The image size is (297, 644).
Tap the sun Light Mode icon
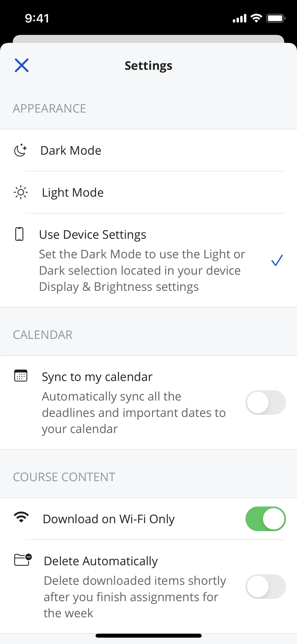(21, 192)
